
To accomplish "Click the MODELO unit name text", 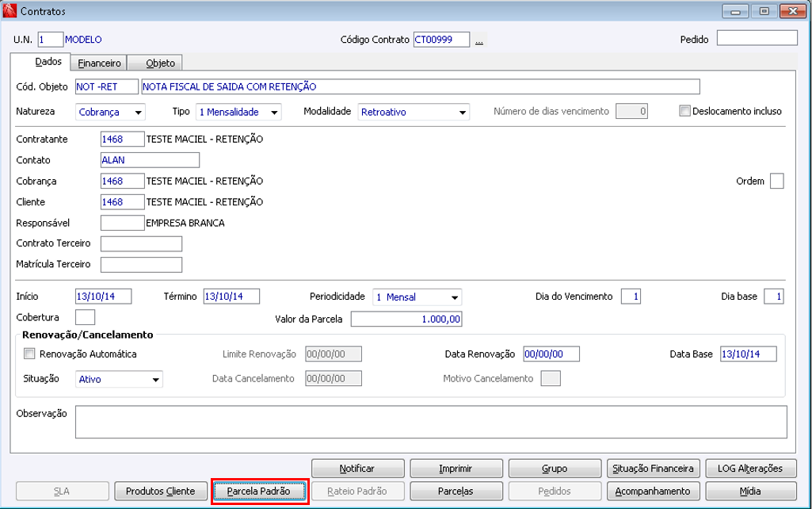I will (x=83, y=40).
